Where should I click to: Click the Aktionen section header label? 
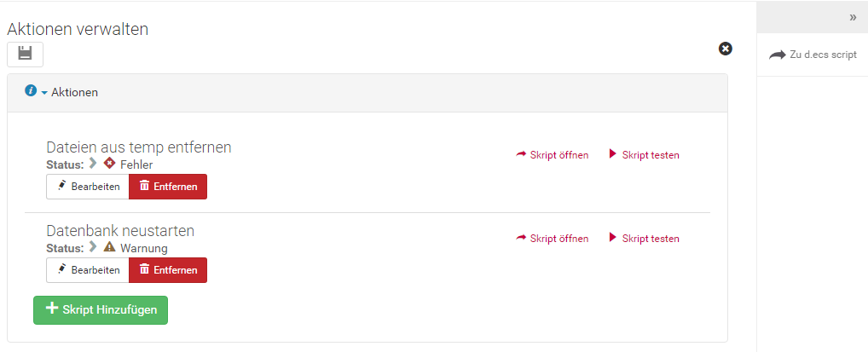[x=75, y=92]
